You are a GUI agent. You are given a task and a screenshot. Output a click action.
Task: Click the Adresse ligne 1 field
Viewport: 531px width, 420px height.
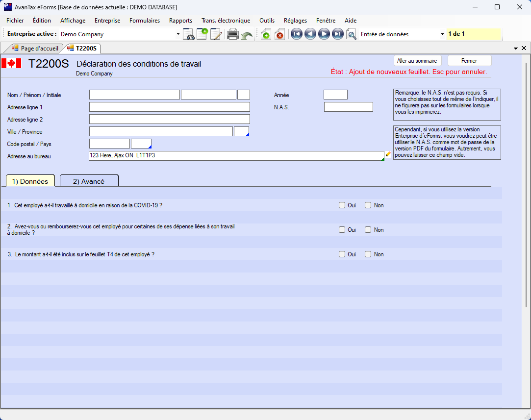[x=170, y=107]
